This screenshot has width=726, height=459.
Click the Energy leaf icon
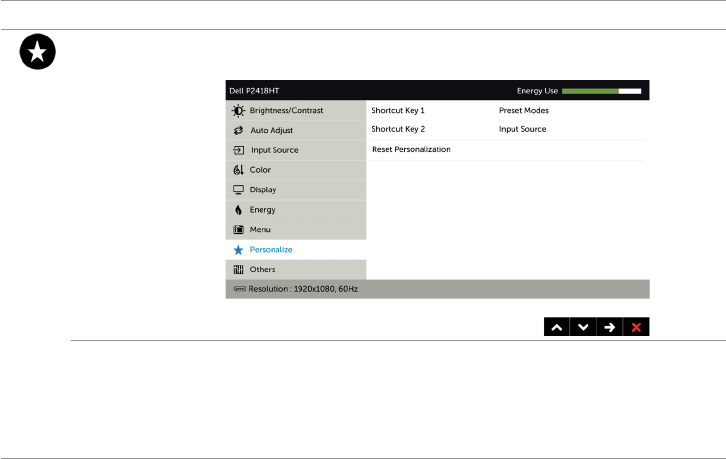coord(238,210)
